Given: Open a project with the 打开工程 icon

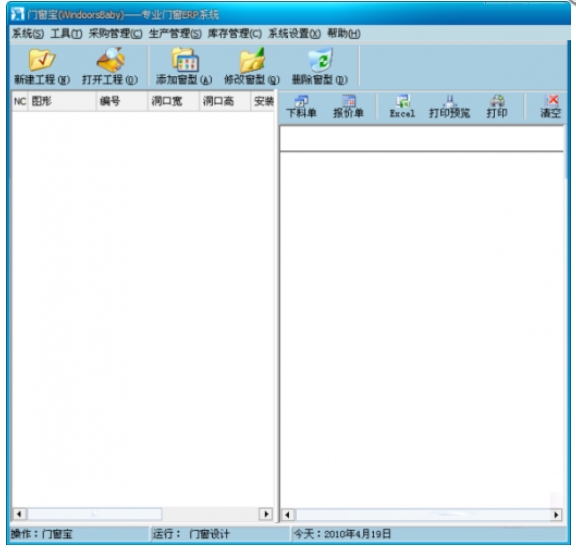Looking at the screenshot, I should [x=110, y=59].
